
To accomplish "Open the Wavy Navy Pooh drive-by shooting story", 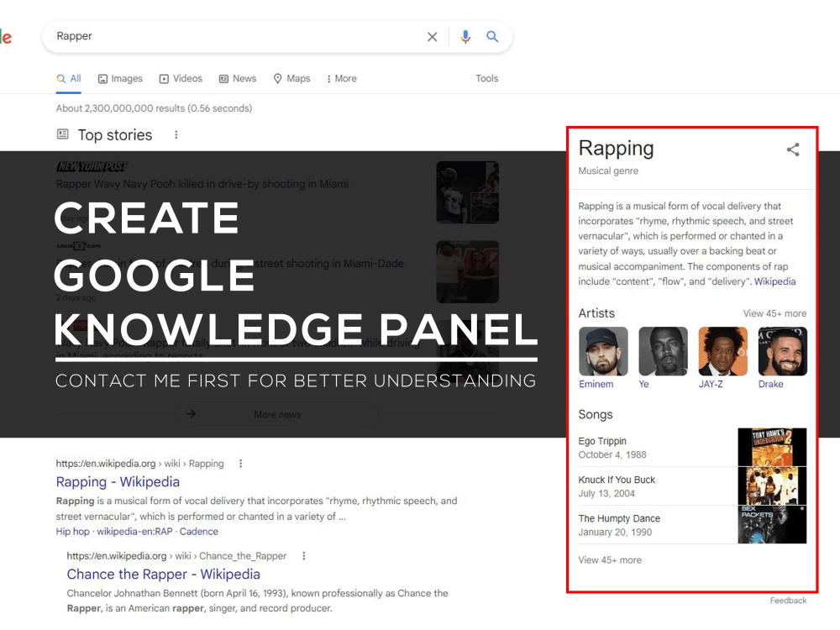I will click(202, 184).
